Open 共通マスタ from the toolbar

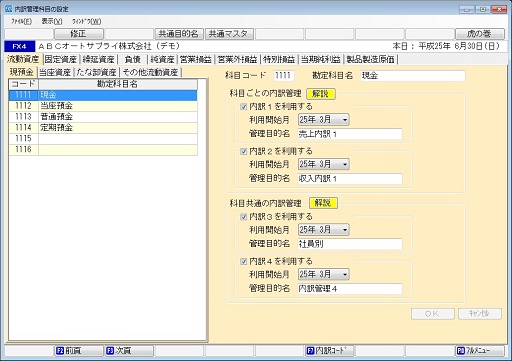[229, 34]
